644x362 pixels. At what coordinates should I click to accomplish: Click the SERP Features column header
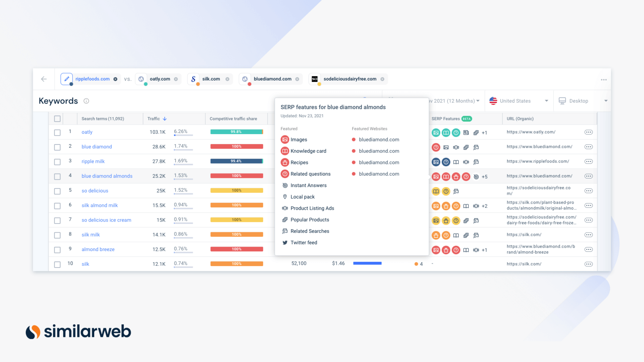(445, 119)
